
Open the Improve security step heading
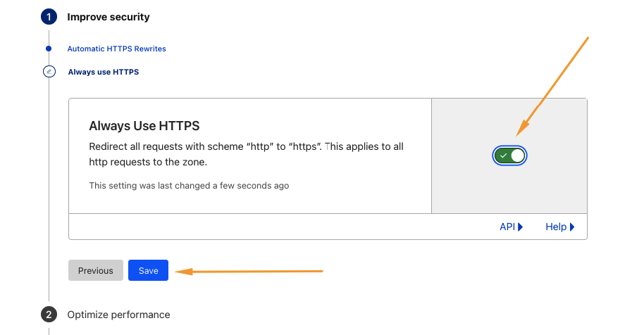[109, 17]
